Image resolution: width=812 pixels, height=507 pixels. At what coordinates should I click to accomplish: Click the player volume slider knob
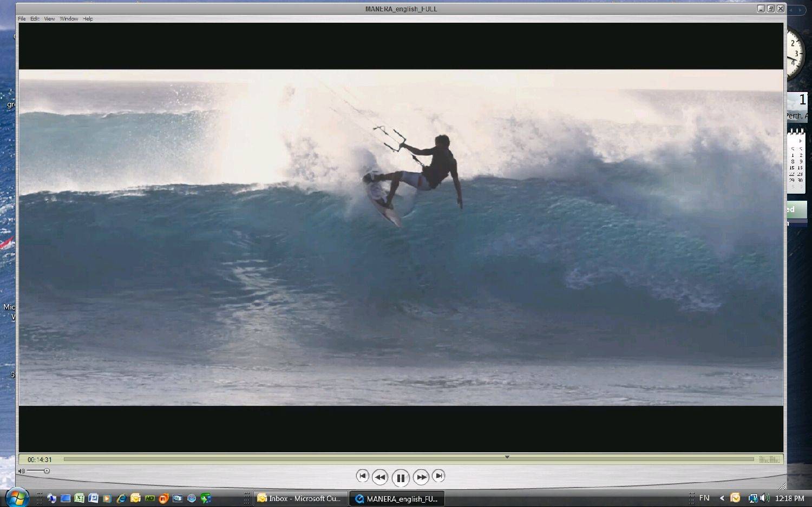point(47,471)
